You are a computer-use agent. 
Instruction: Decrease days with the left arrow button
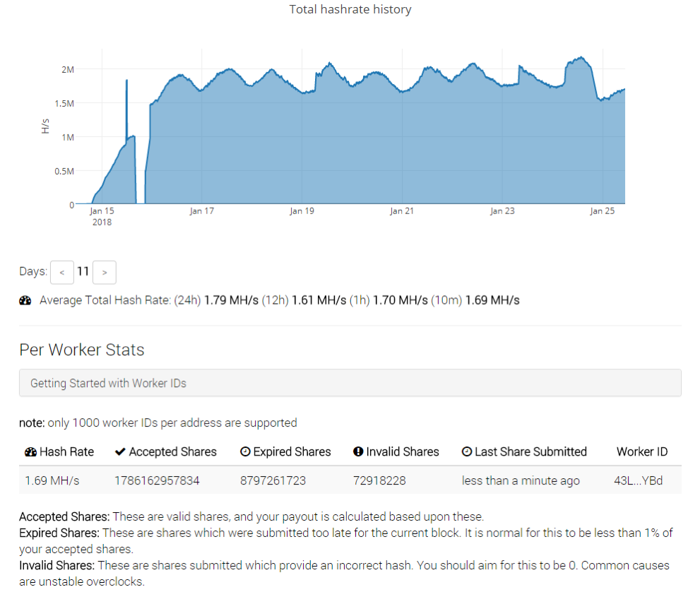point(62,273)
